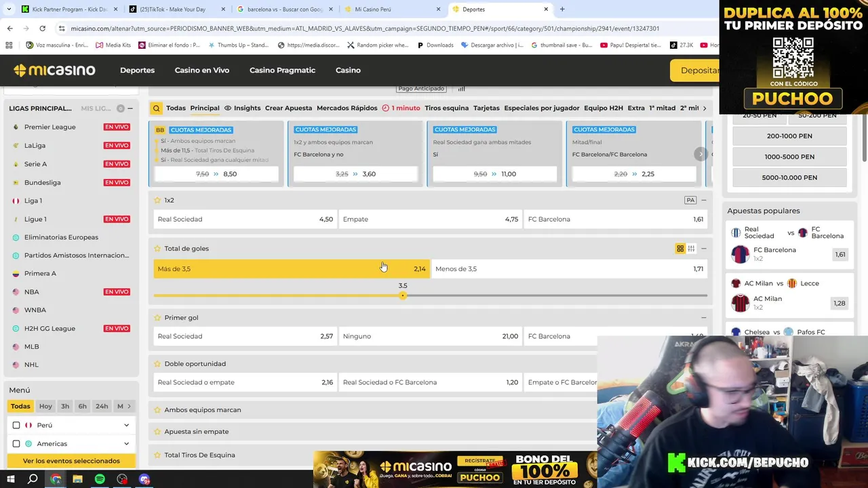868x488 pixels.
Task: Select popular bet FC Barcelona 1,61
Action: (791, 254)
